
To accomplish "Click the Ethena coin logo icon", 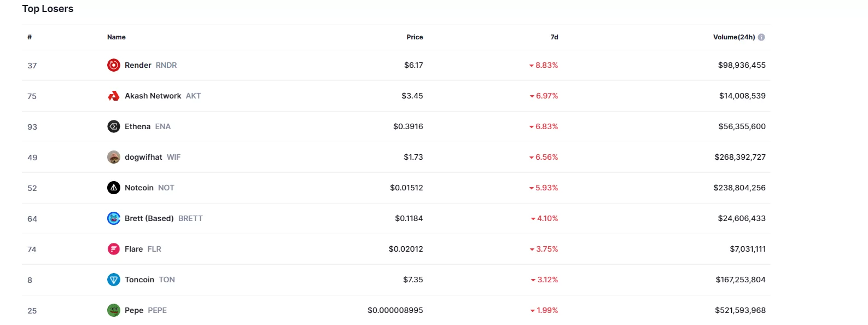I will tap(113, 126).
